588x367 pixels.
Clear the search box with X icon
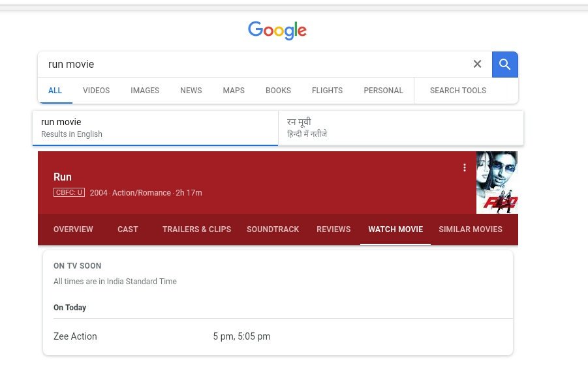click(x=477, y=64)
